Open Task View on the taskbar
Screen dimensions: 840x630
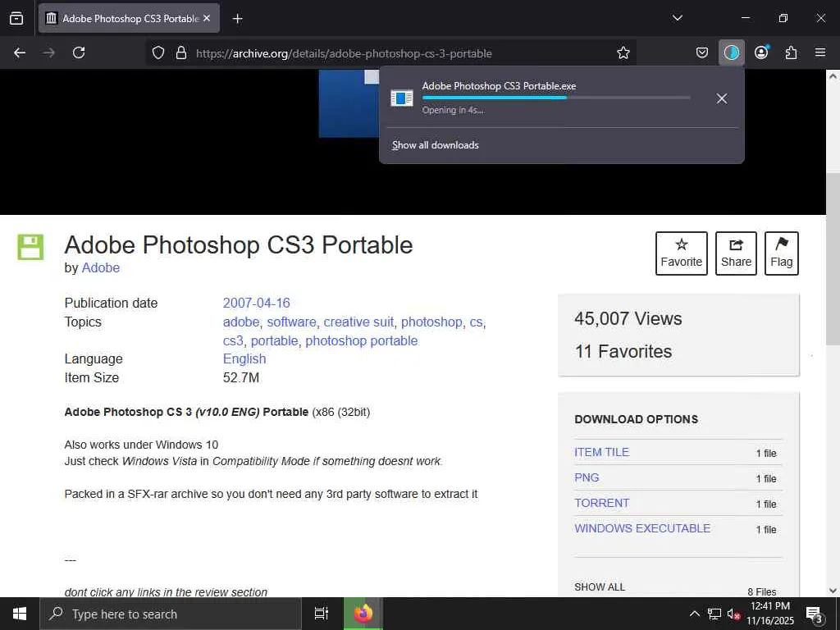[x=322, y=614]
